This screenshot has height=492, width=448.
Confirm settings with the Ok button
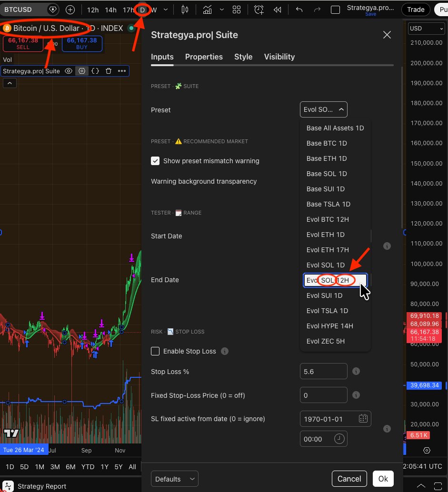pyautogui.click(x=383, y=479)
